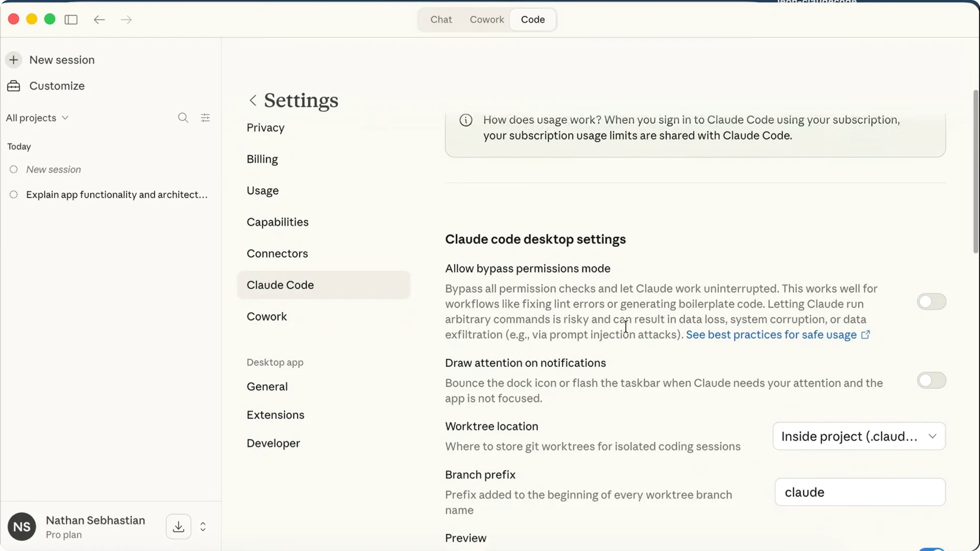Click the Settings page title
This screenshot has height=551, width=980.
301,100
